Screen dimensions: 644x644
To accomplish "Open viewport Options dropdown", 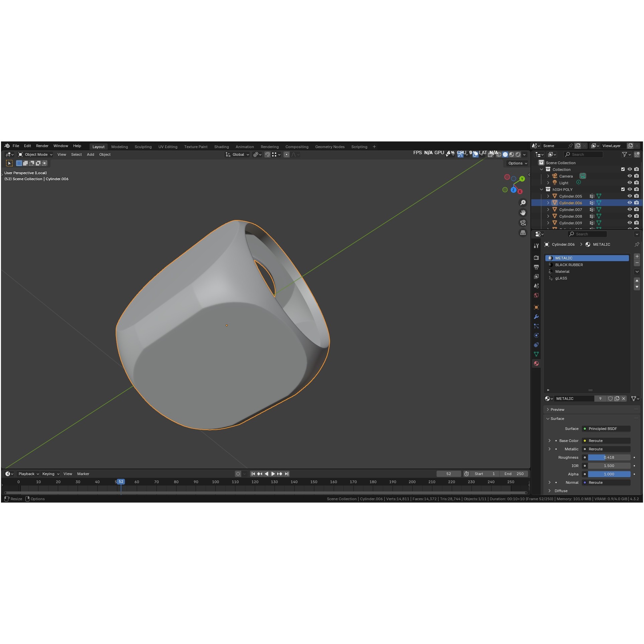I will [517, 163].
